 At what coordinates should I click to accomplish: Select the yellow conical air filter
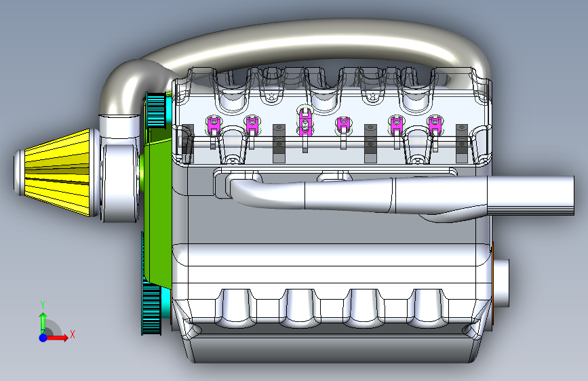pyautogui.click(x=56, y=172)
